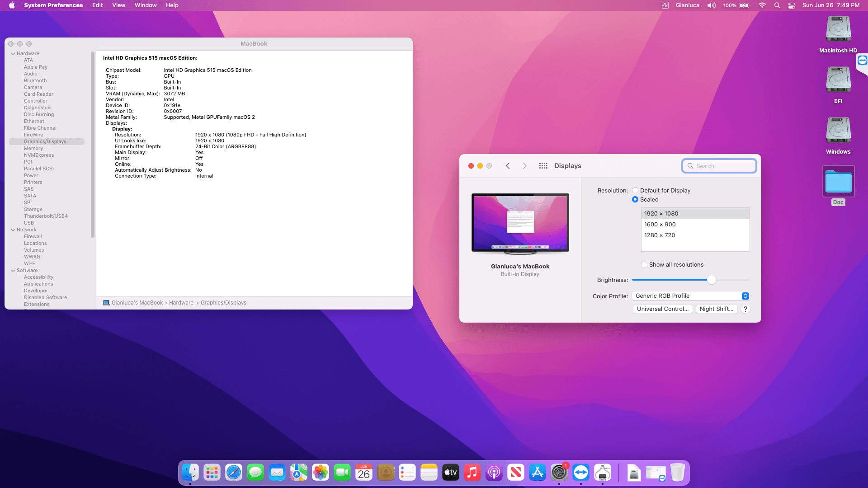Select Graphics/Displays in sidebar
Screen dimensions: 868x488
(x=47, y=141)
